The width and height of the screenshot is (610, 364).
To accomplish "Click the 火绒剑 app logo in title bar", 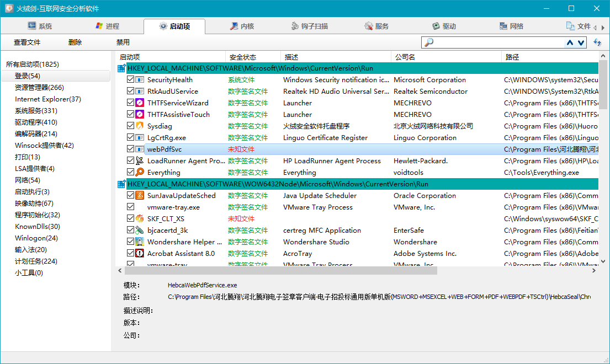I will (x=9, y=8).
